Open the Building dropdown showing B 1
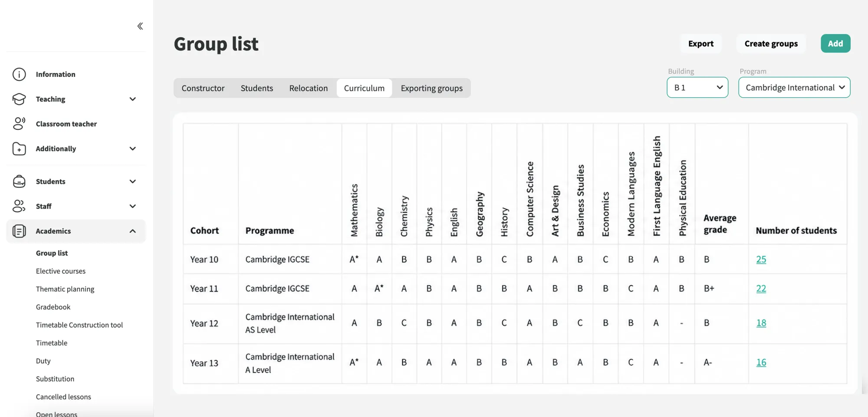Viewport: 868px width, 417px height. tap(697, 87)
